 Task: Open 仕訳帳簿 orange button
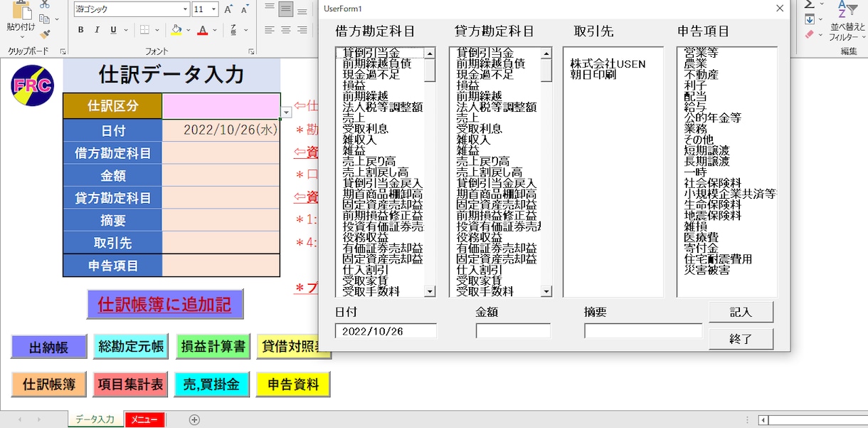pyautogui.click(x=49, y=385)
